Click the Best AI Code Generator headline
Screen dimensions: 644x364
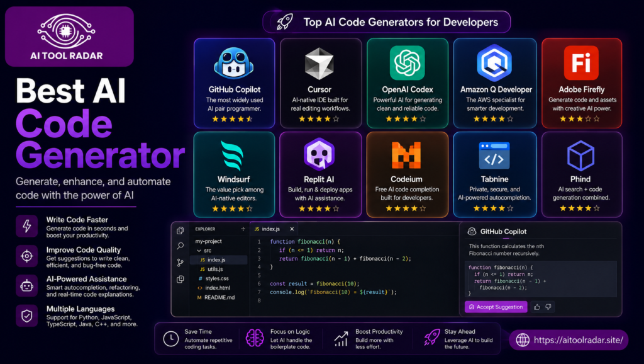[x=100, y=123]
